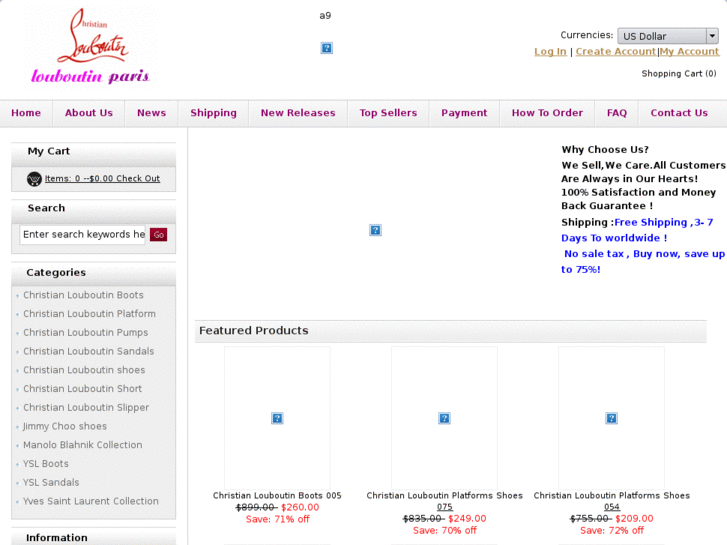Open Christian Louboutin Platforms Shoes 054 link

pos(612,501)
